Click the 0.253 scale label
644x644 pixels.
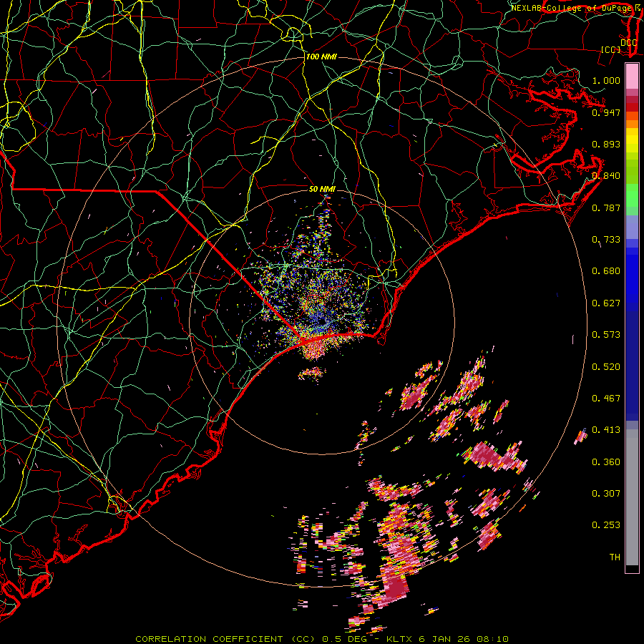point(606,525)
